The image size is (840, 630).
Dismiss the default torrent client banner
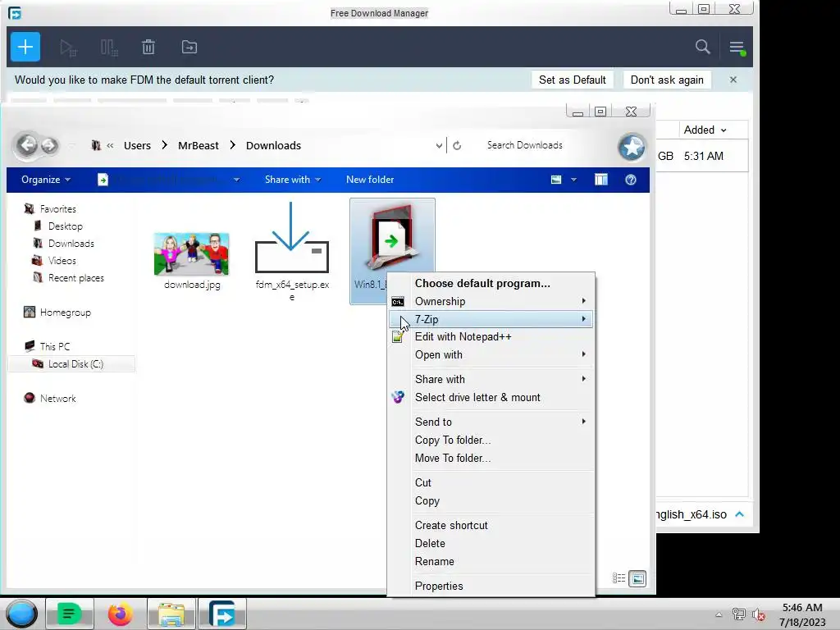(733, 80)
